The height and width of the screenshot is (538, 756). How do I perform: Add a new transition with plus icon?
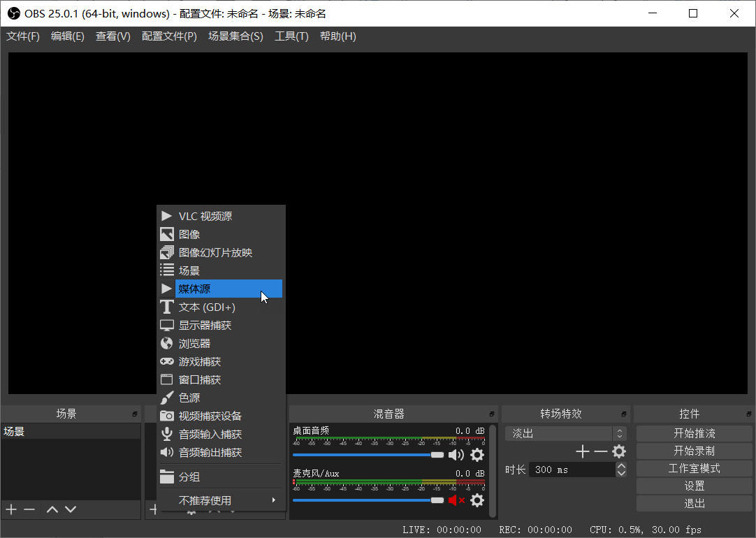583,451
